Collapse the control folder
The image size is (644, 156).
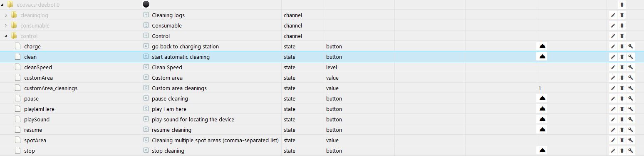click(x=6, y=36)
